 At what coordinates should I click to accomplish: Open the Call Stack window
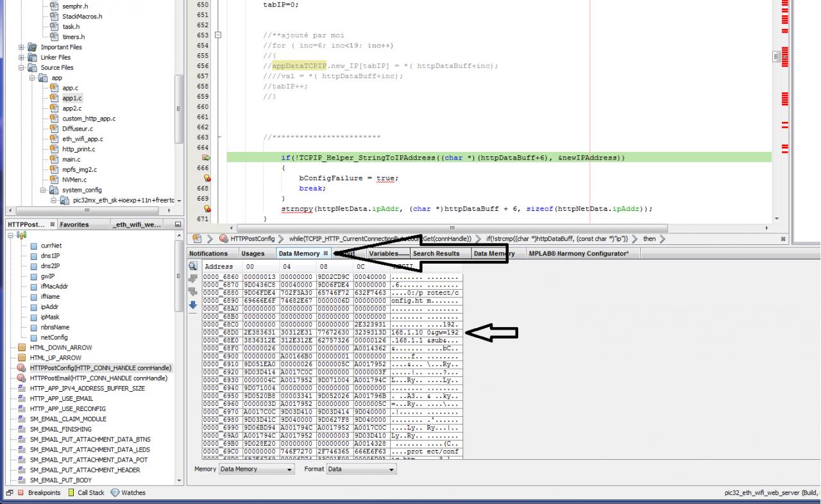[91, 493]
